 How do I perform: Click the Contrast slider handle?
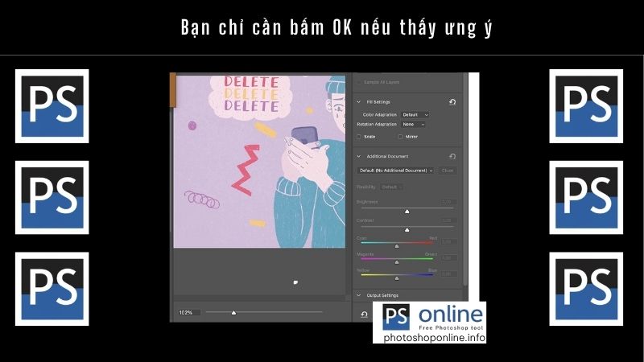click(x=407, y=230)
